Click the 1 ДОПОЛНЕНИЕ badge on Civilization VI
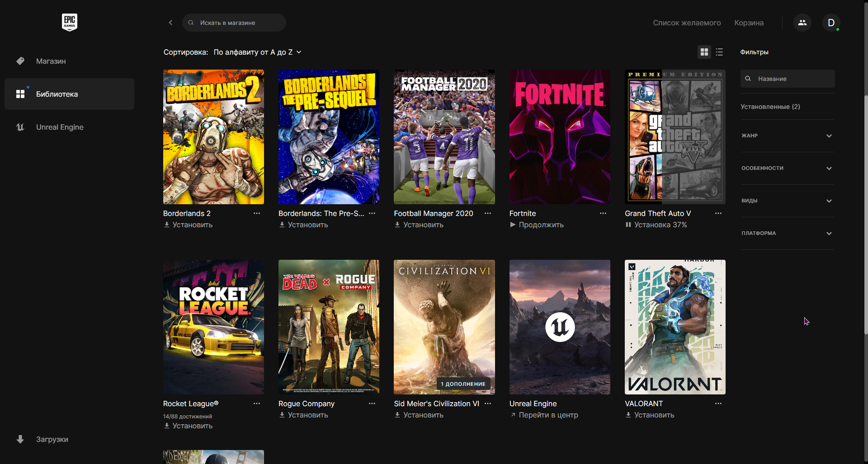This screenshot has height=464, width=868. [463, 384]
